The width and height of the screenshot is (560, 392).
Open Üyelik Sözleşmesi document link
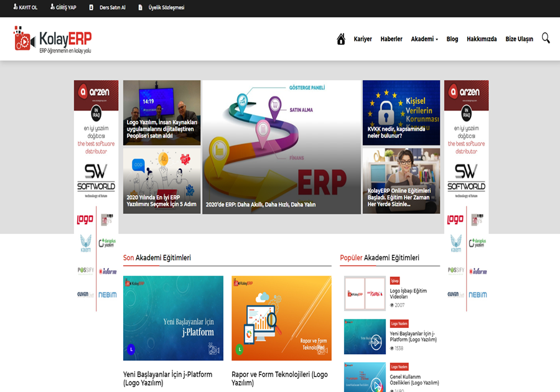click(161, 7)
